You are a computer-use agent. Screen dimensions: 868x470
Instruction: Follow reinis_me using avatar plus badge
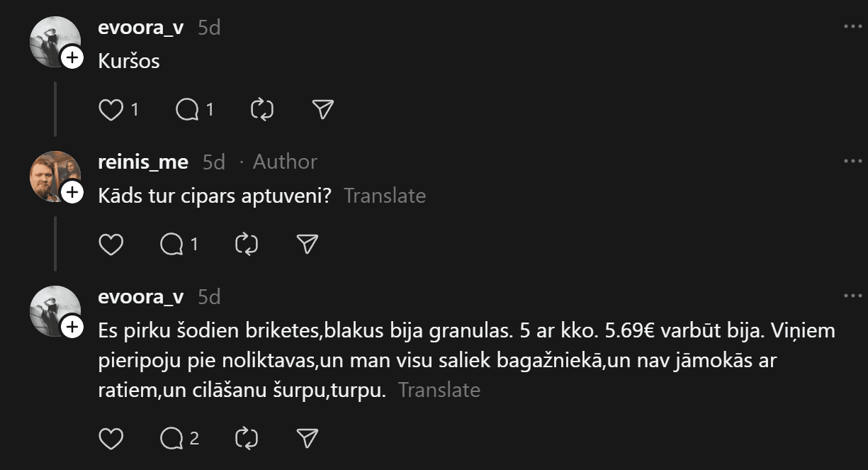(72, 193)
